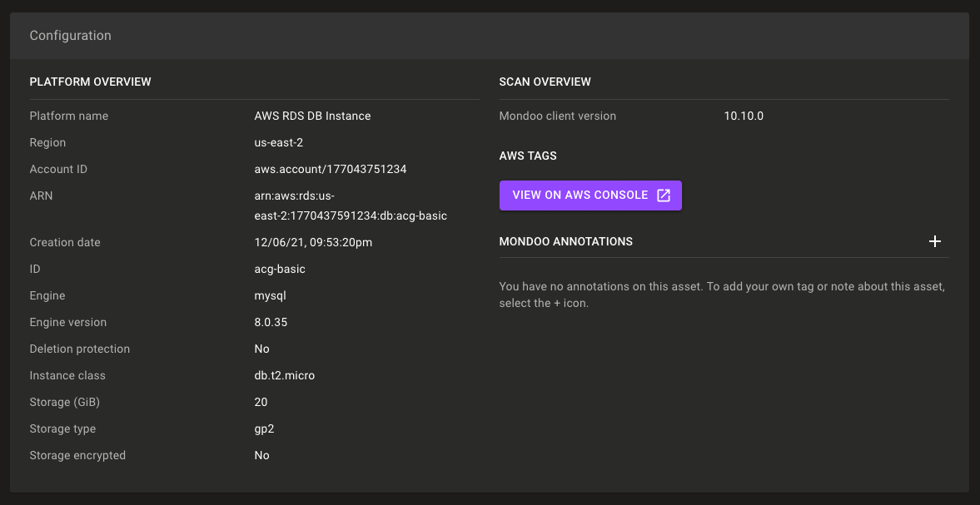This screenshot has width=980, height=505.
Task: Click the Platform name AWS RDS DB Instance
Action: point(312,116)
